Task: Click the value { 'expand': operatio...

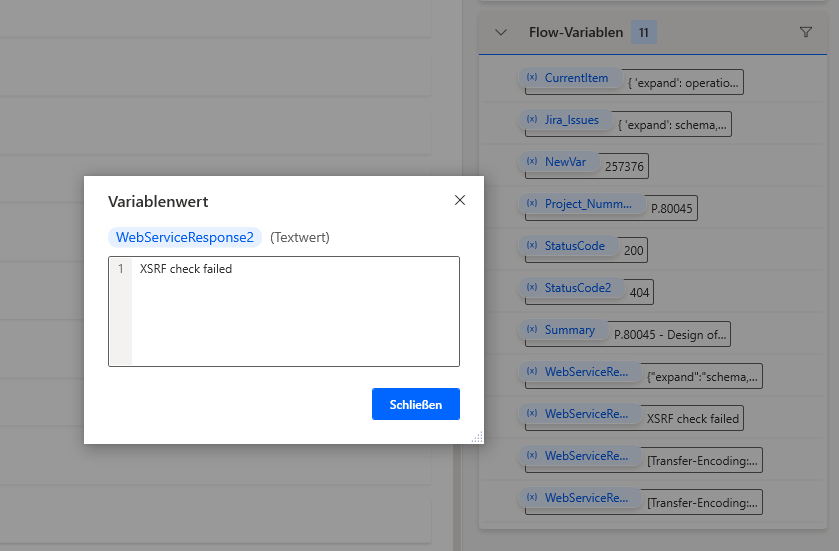Action: point(683,83)
